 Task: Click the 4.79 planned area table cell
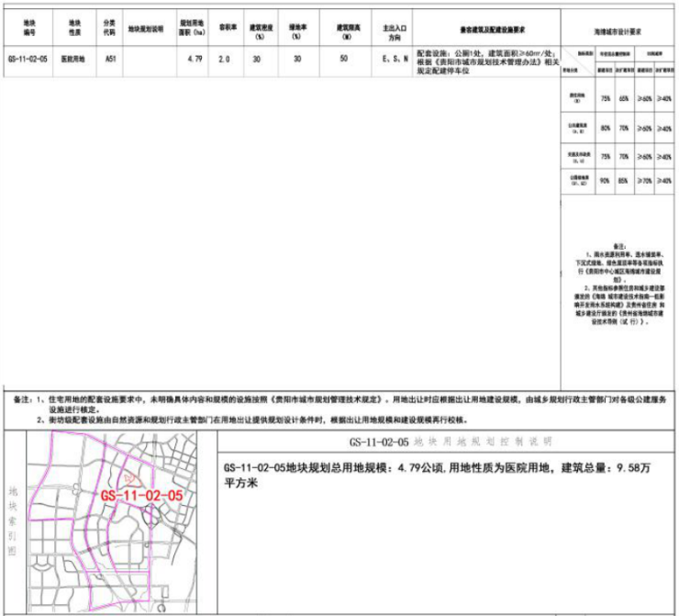pyautogui.click(x=193, y=59)
